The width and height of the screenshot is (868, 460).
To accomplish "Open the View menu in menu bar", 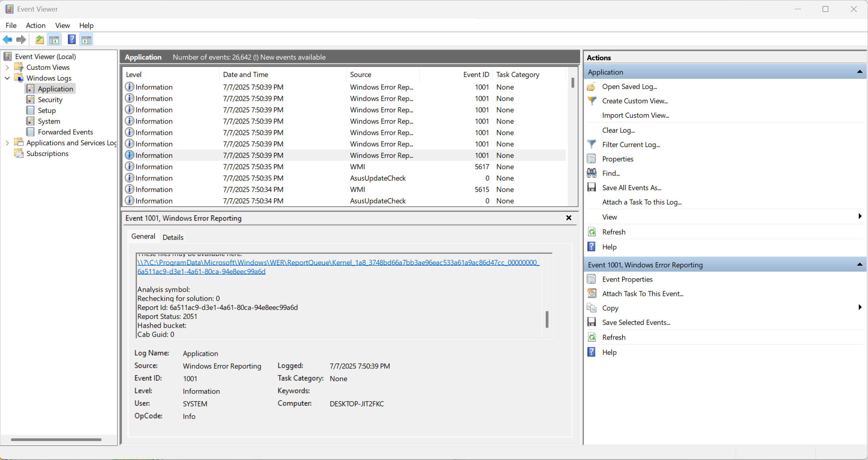I will (62, 25).
